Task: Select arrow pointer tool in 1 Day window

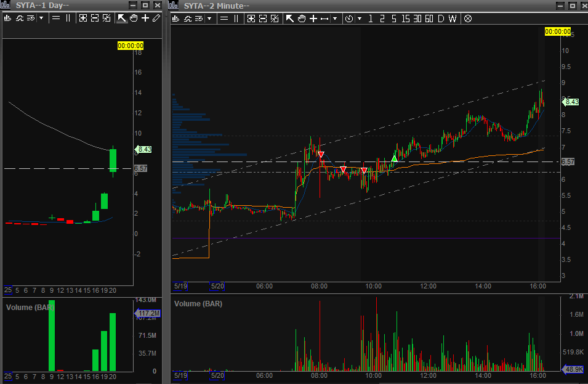Action: point(121,18)
